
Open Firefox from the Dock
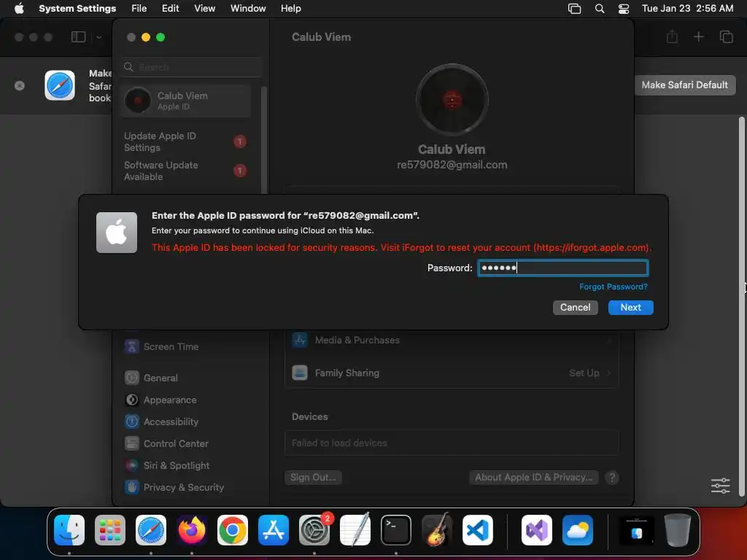pos(192,530)
